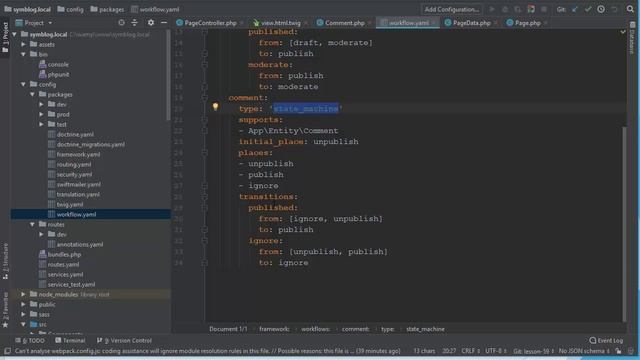
Task: Click the Run green play icon
Action: click(x=492, y=9)
